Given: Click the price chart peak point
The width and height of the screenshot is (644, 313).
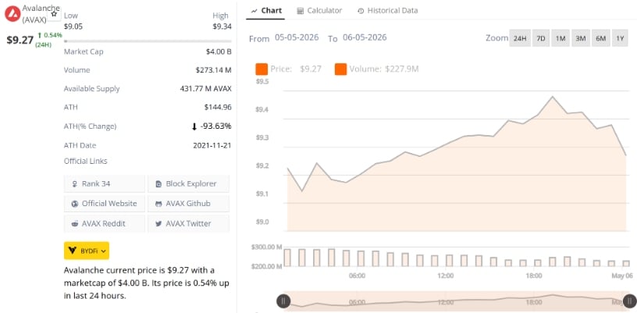Looking at the screenshot, I should point(553,97).
